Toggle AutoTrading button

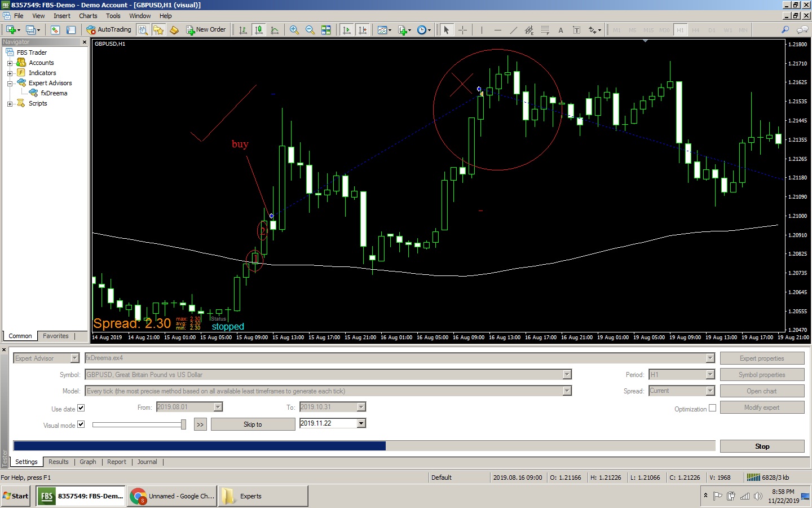click(109, 30)
